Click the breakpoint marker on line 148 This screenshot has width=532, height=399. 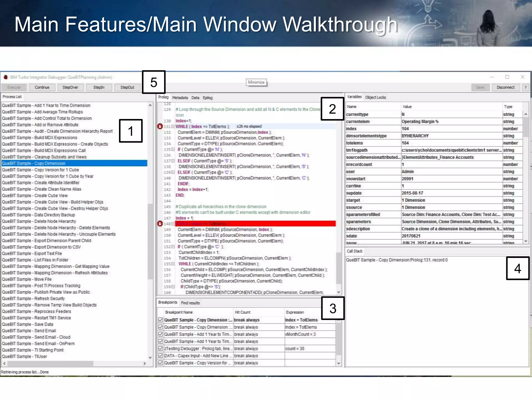(x=160, y=224)
